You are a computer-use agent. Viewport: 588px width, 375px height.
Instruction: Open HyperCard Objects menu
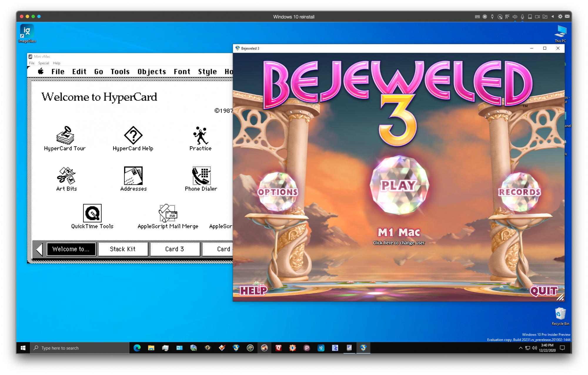tap(152, 71)
